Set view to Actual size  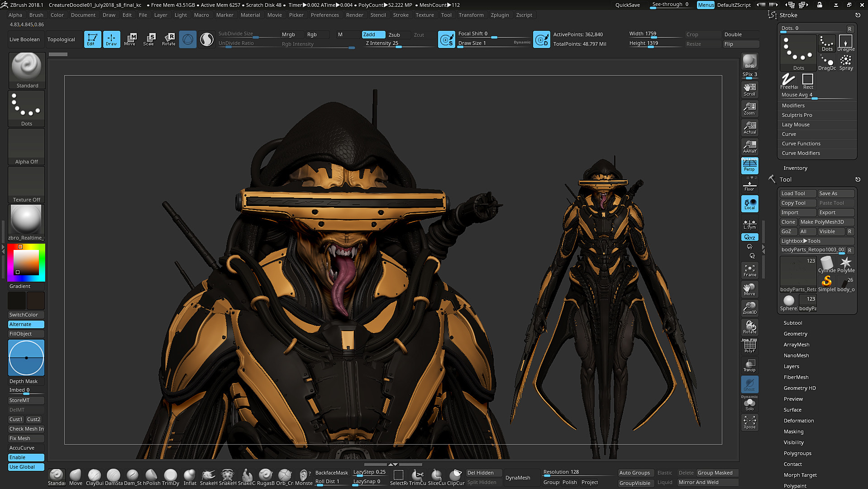[x=749, y=127]
